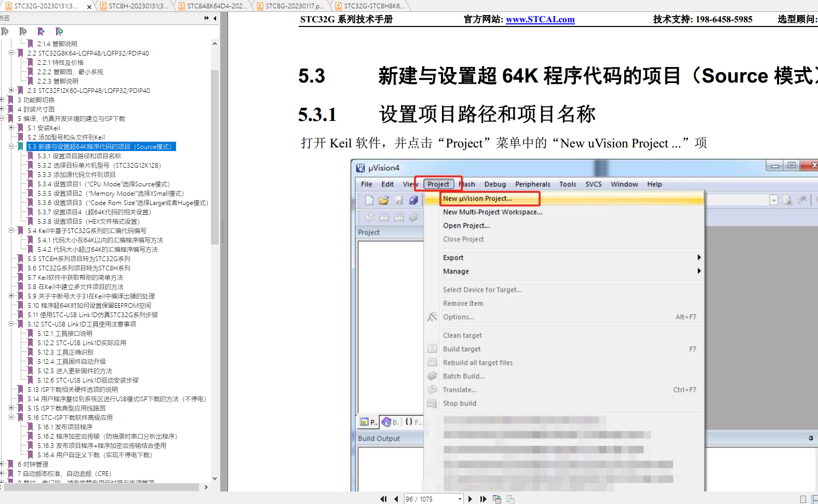The image size is (818, 504).
Task: Collapse the 5.4 Keil中基于STC32G bookmark node
Action: (x=11, y=230)
